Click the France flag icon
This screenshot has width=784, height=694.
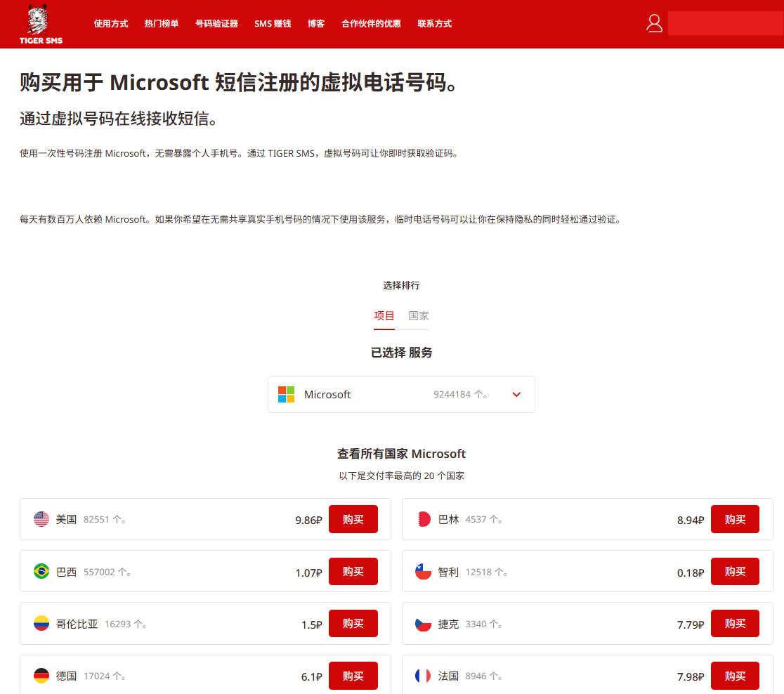point(424,676)
